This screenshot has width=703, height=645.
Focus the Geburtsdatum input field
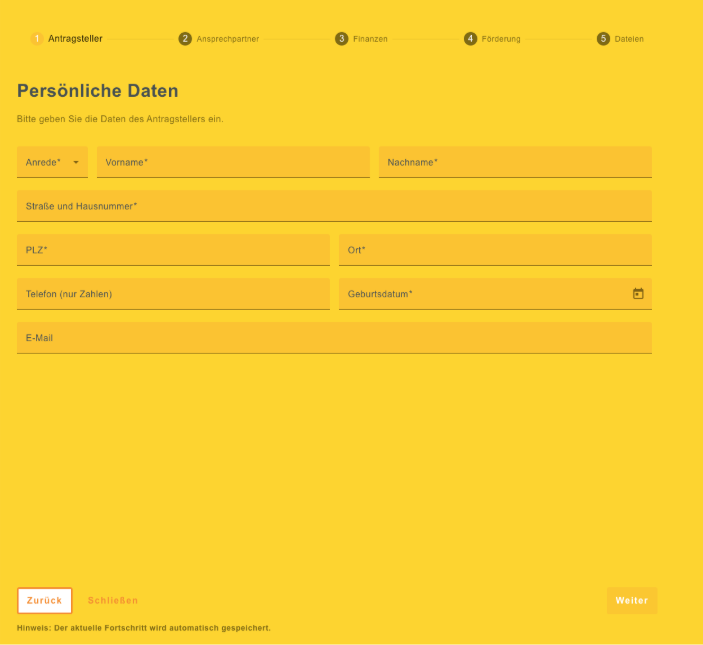(495, 294)
